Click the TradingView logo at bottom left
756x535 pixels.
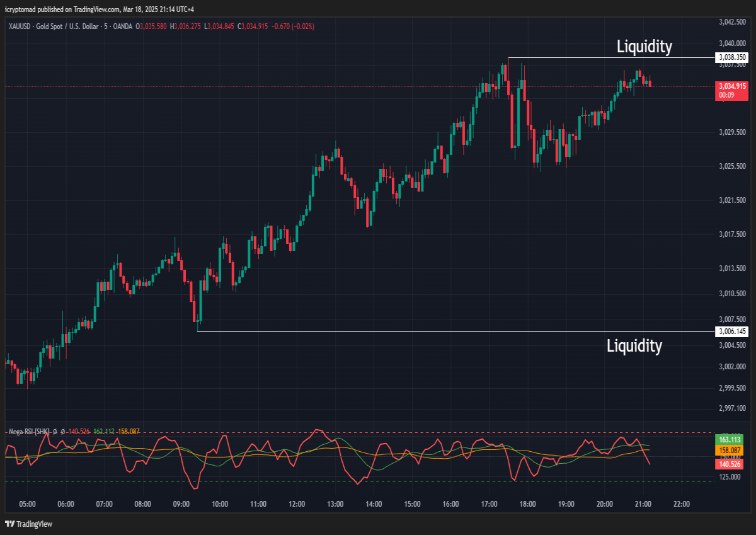pos(28,524)
